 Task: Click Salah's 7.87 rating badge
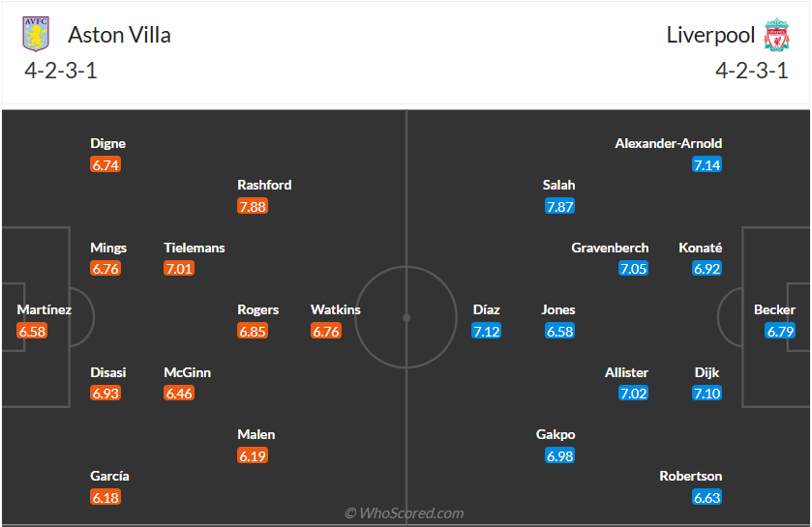pos(559,206)
